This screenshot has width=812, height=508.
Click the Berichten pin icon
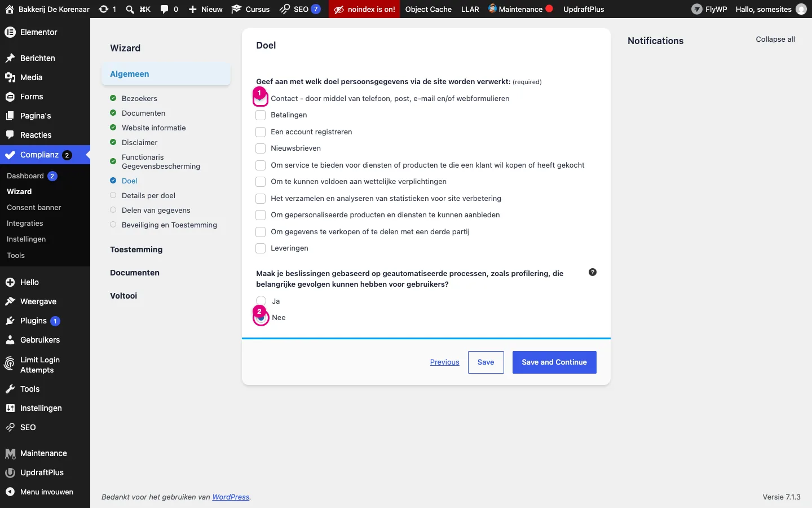(x=10, y=58)
